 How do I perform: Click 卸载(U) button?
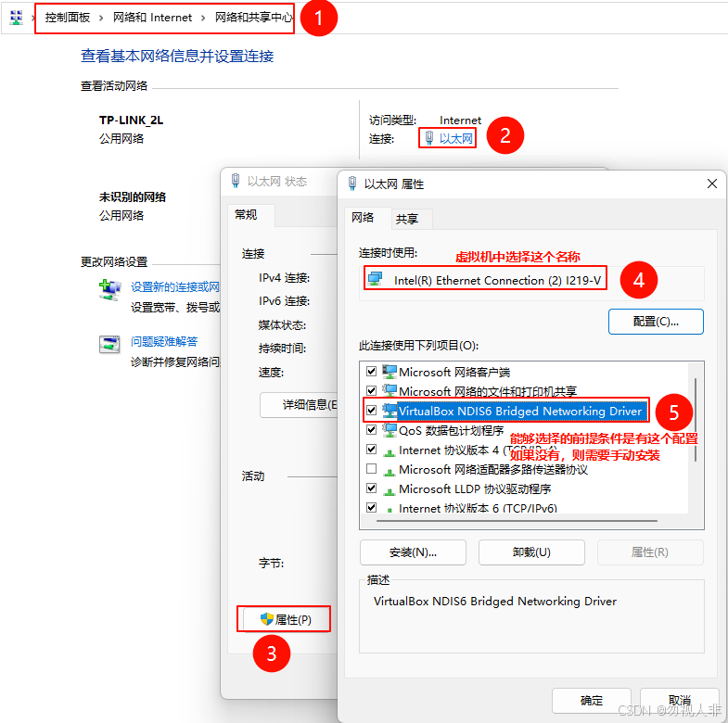pyautogui.click(x=531, y=552)
